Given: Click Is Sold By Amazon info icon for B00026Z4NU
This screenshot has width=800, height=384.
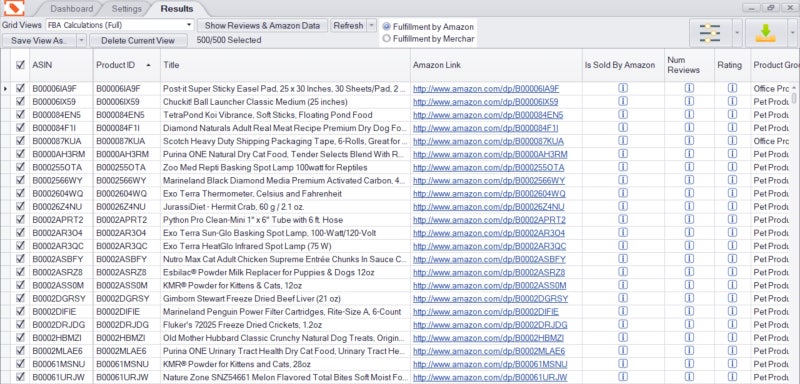Looking at the screenshot, I should click(623, 207).
